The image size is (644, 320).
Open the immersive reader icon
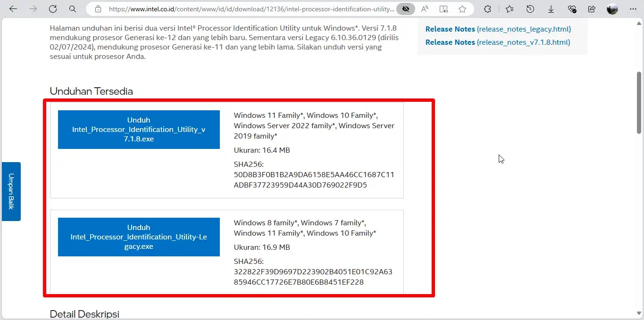coord(443,9)
